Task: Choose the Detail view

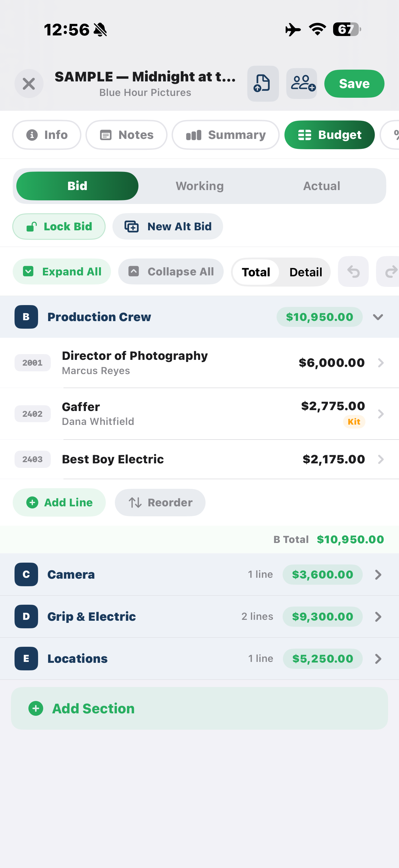Action: (x=306, y=272)
